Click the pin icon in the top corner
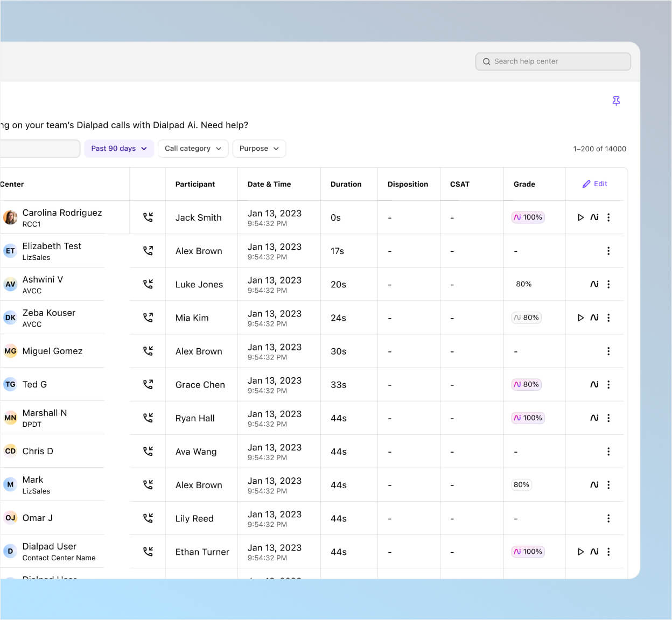Image resolution: width=672 pixels, height=620 pixels. pyautogui.click(x=616, y=101)
